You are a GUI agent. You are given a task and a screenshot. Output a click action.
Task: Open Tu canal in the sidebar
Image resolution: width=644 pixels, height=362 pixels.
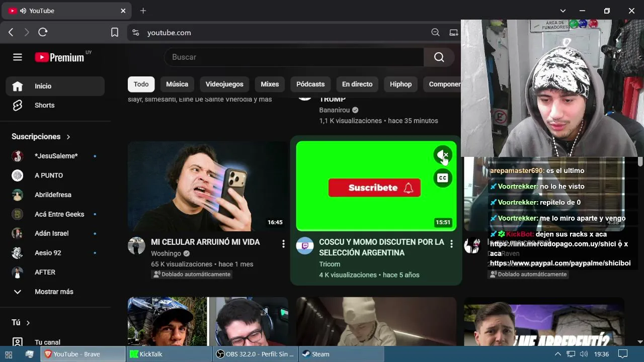pos(55,342)
